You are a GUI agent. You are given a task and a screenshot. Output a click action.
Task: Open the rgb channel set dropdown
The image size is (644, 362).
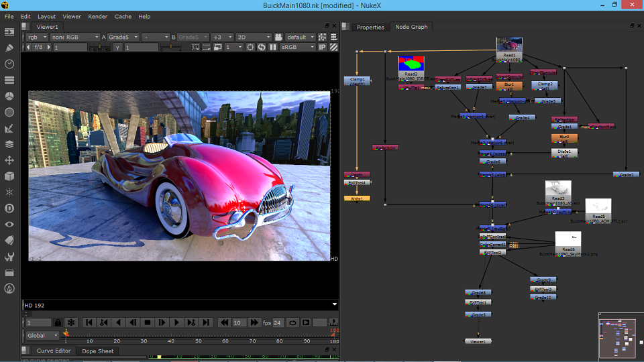(37, 37)
